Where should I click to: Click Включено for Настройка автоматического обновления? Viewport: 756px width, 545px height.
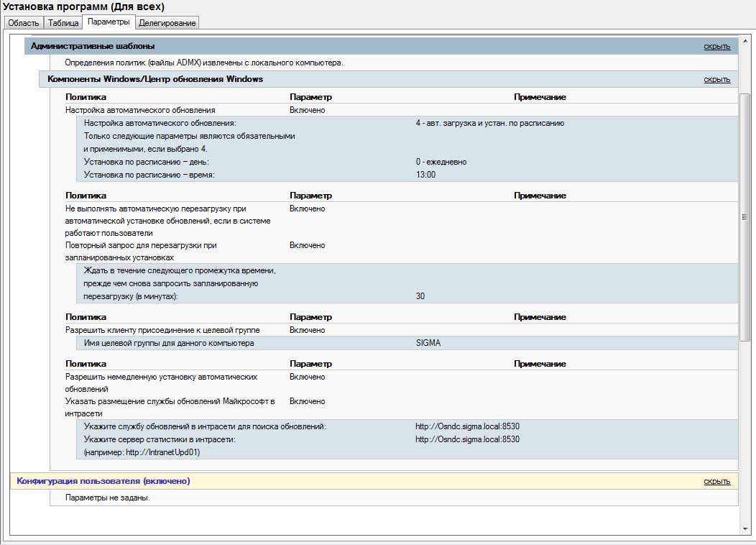(x=307, y=110)
